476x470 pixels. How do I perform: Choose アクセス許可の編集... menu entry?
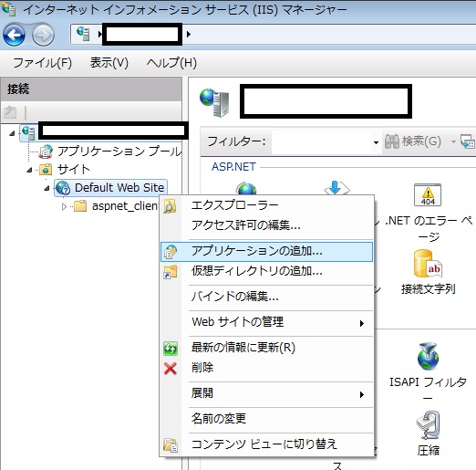pos(266,225)
